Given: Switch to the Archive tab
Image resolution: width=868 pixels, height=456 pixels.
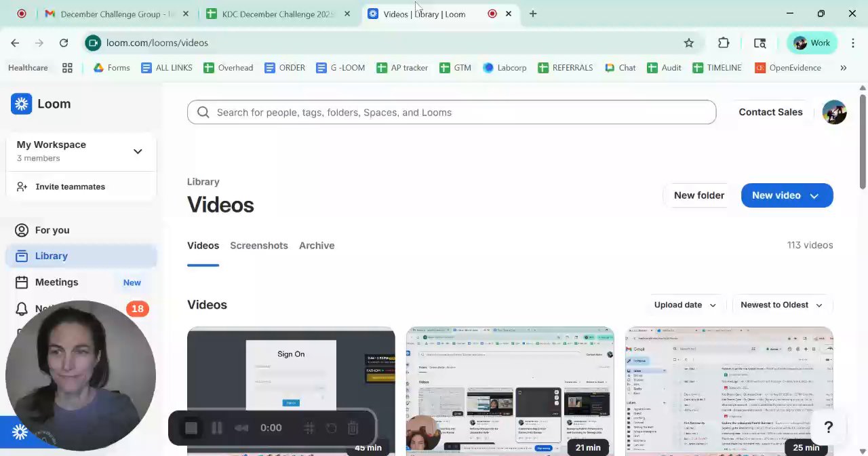Looking at the screenshot, I should click(317, 246).
